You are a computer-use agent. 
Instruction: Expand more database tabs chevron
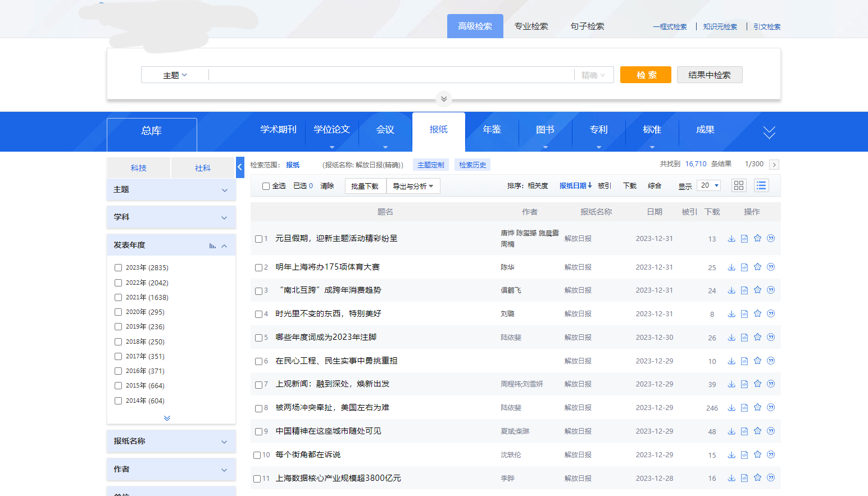(769, 132)
